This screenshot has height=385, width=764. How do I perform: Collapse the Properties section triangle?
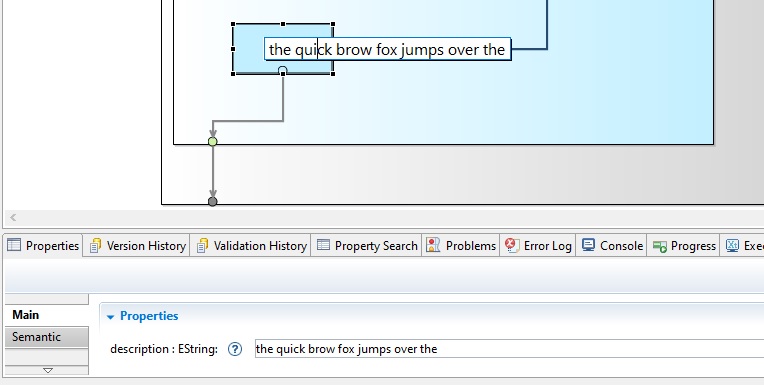click(110, 317)
